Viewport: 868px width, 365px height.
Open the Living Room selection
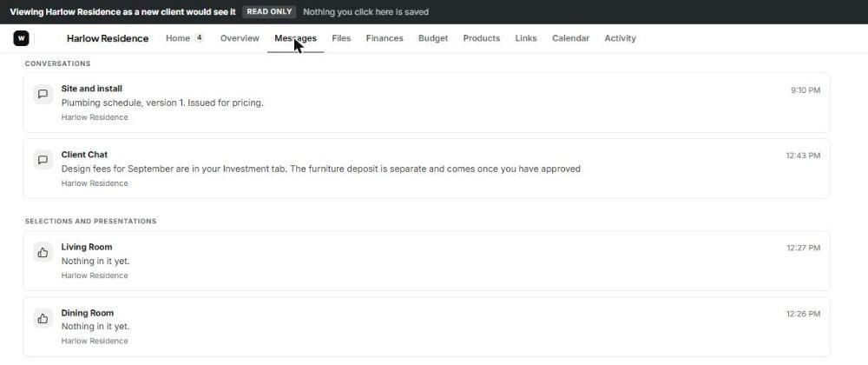click(x=426, y=261)
